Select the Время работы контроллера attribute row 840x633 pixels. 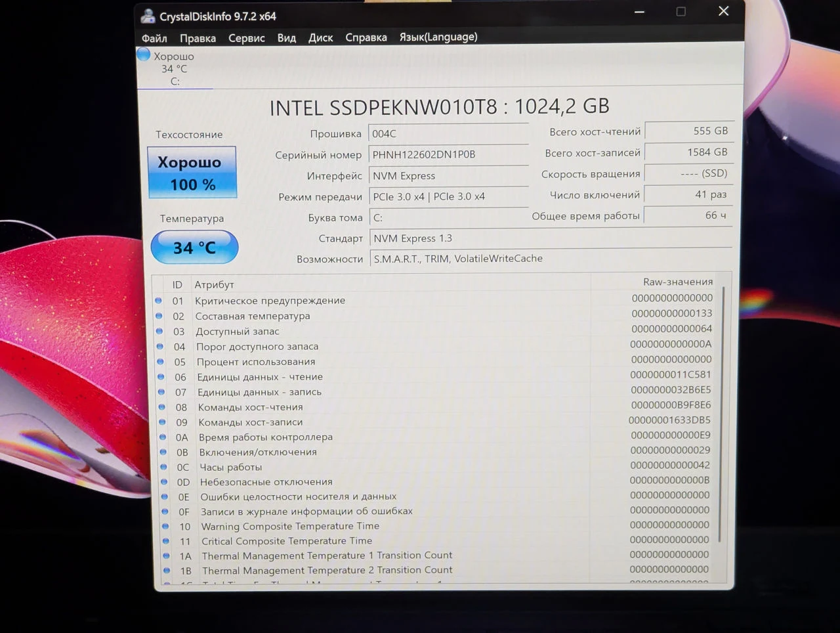click(x=437, y=437)
